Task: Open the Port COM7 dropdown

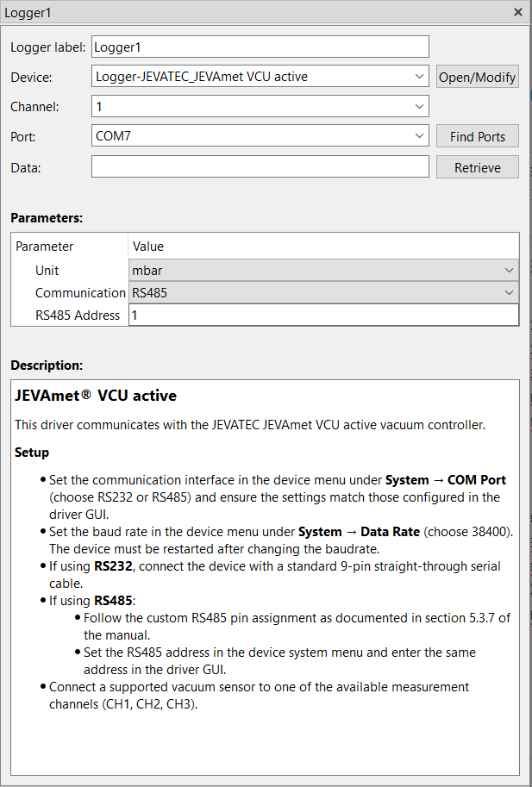Action: click(x=260, y=135)
